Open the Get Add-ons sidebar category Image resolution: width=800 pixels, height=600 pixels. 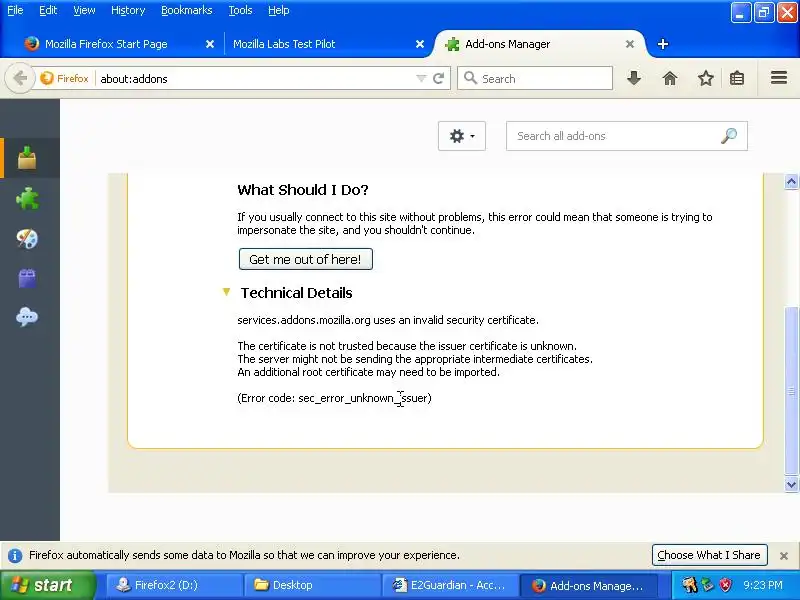click(x=27, y=158)
